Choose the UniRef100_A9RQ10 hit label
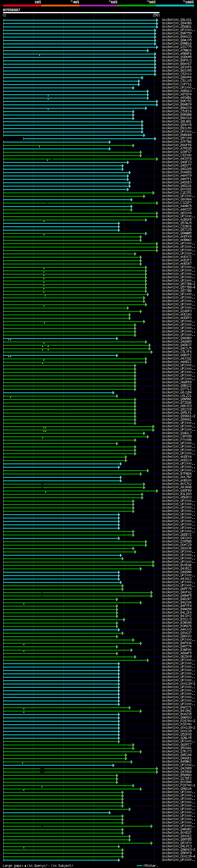This screenshot has width=197, height=868. pos(177,91)
